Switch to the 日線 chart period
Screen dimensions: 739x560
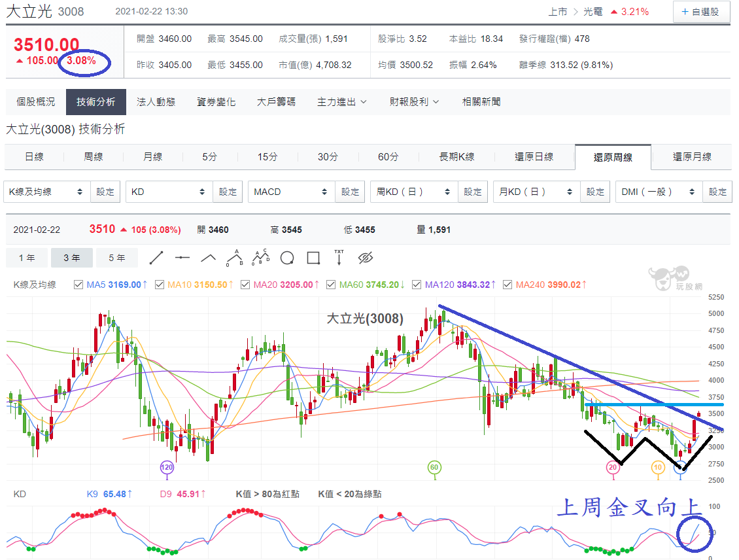tap(34, 157)
